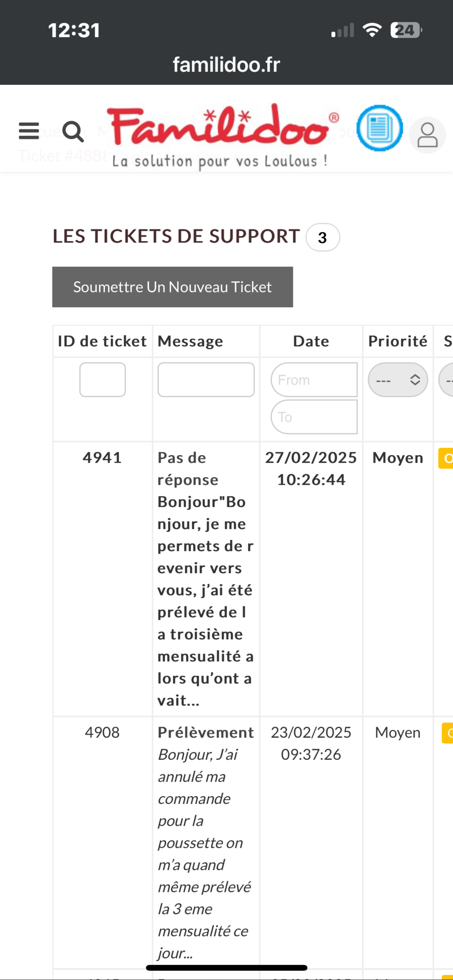Click the From date filter field
Image resolution: width=453 pixels, height=980 pixels.
coord(314,380)
